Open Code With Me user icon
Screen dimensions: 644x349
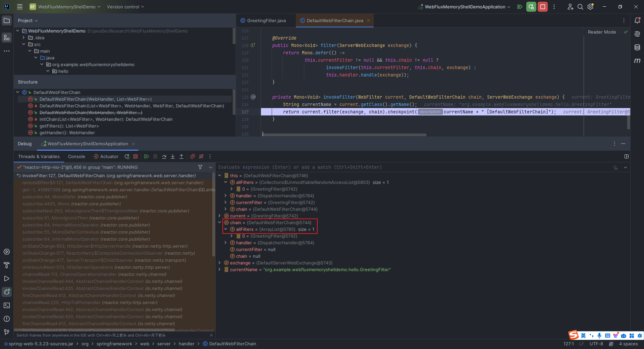570,7
